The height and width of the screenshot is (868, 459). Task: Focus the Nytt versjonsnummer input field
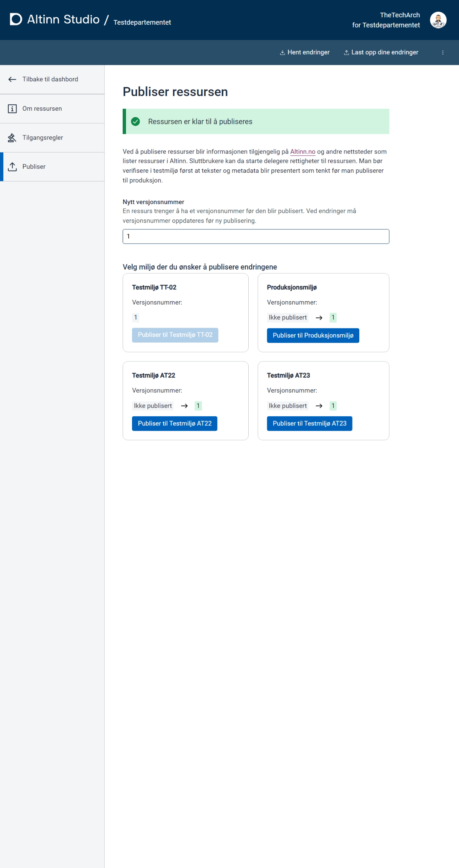click(256, 236)
